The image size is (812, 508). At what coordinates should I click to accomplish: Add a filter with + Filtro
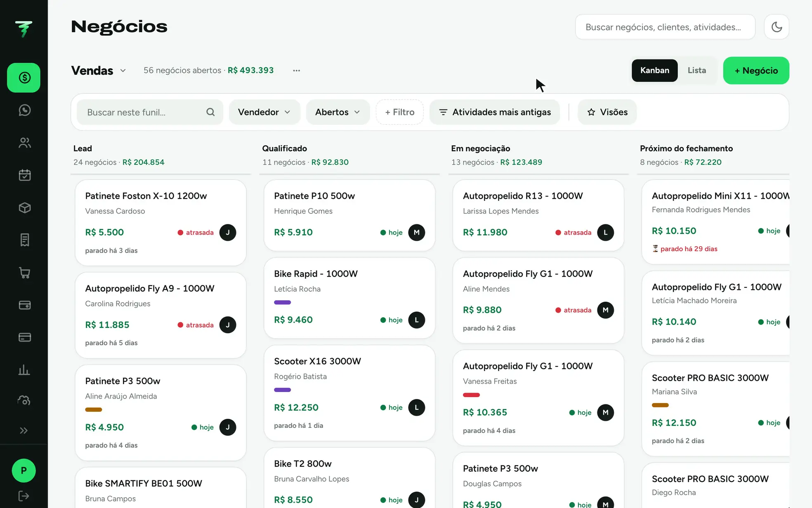coord(399,112)
